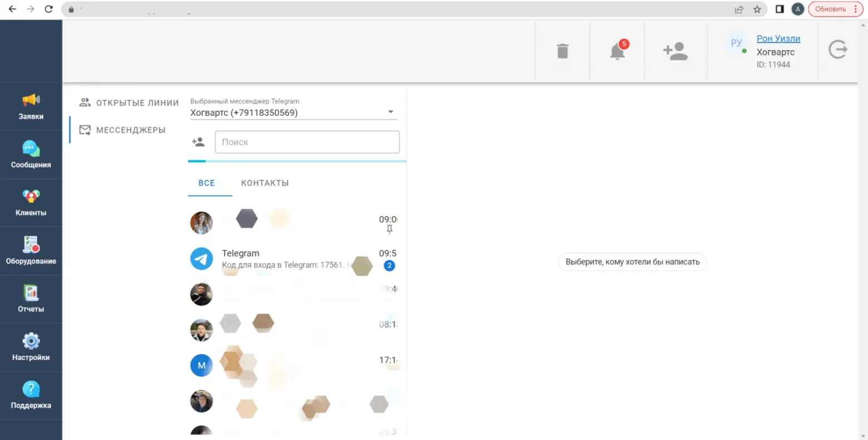Open Поддержка help section
The width and height of the screenshot is (868, 440).
point(31,395)
